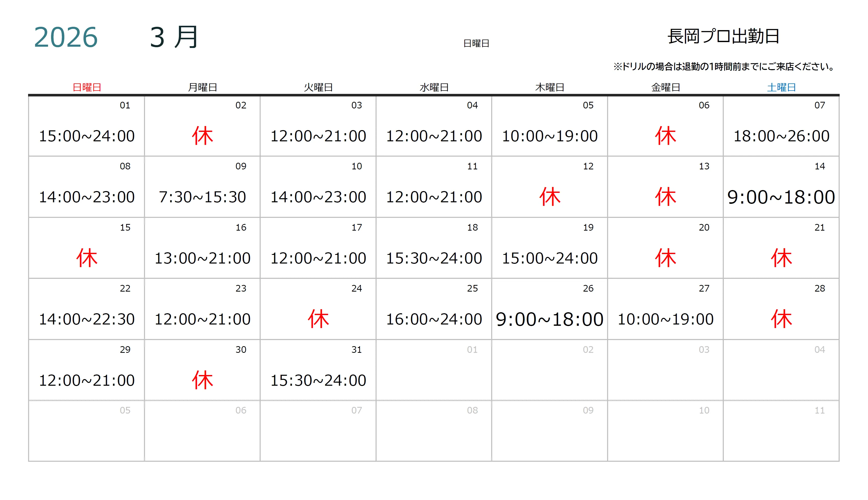Select the blue 土曜日 column header

(781, 87)
